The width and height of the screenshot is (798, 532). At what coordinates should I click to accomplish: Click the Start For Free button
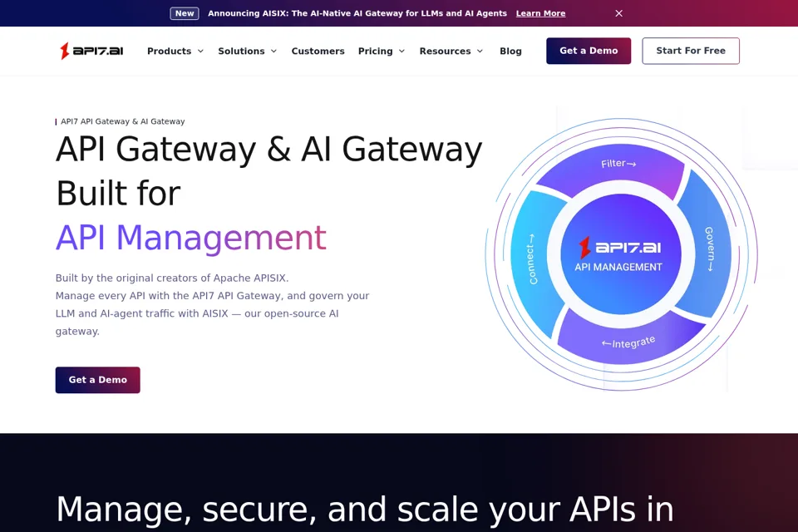point(691,51)
